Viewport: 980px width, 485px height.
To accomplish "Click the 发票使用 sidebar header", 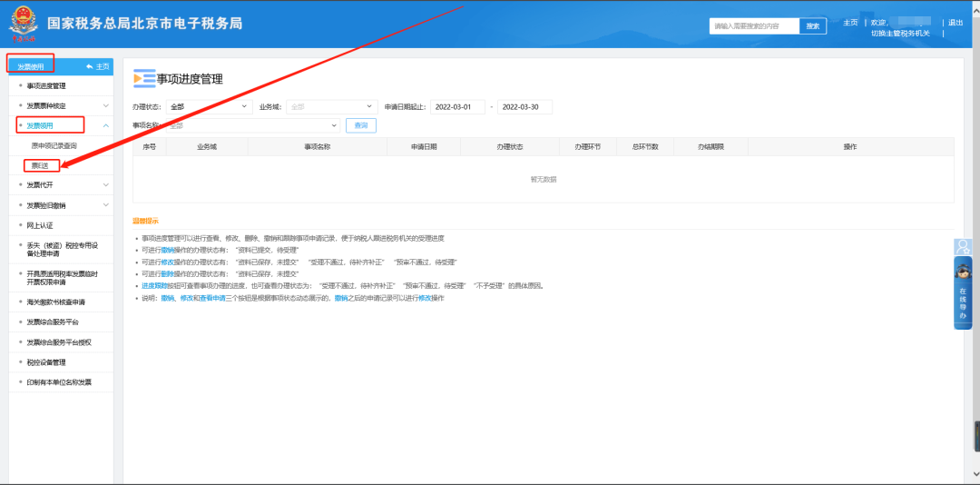I will pyautogui.click(x=31, y=67).
